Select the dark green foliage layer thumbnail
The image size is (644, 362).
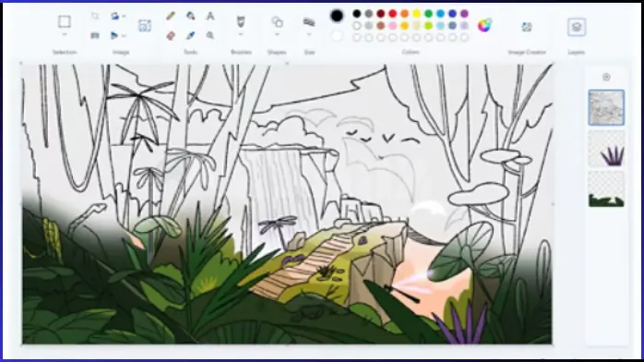pos(606,189)
